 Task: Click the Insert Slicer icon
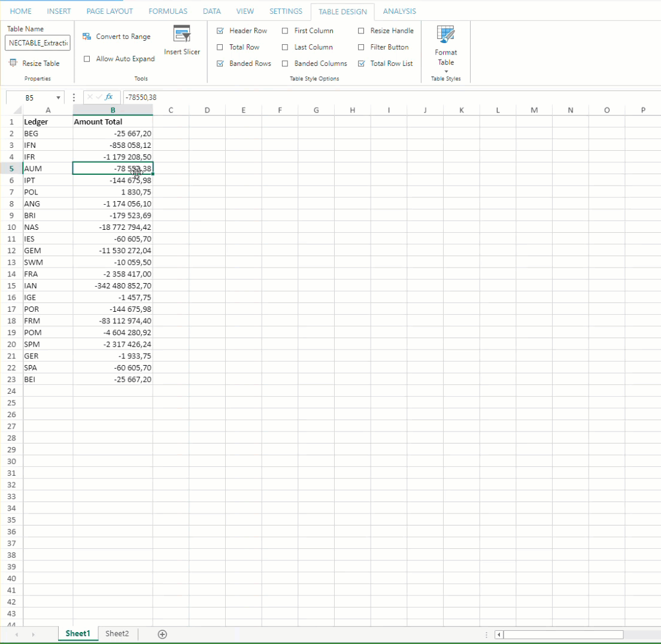click(x=181, y=34)
